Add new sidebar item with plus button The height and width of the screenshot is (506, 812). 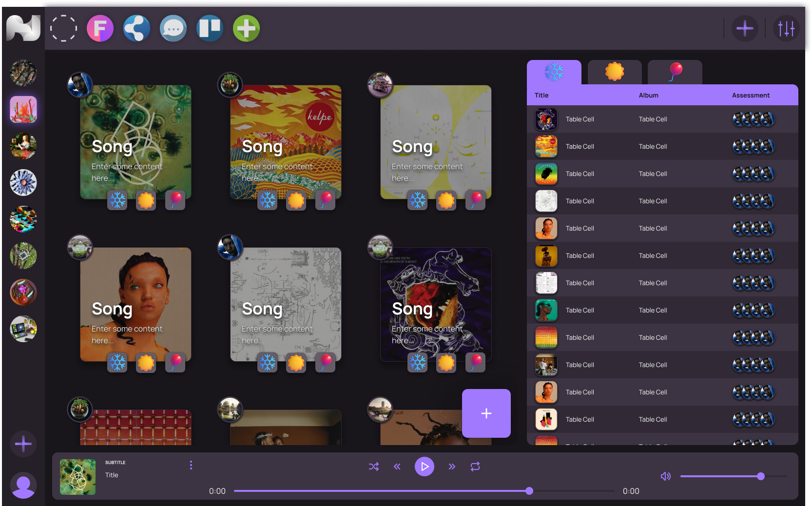click(x=23, y=444)
